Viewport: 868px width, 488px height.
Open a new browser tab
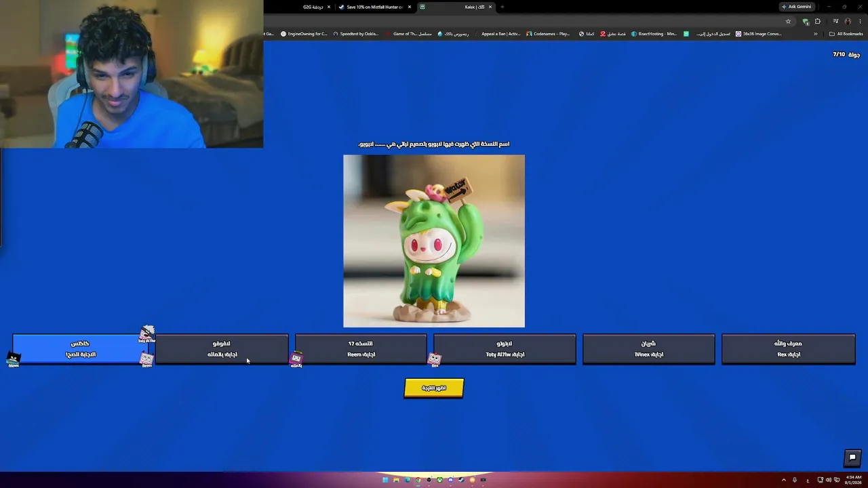[x=502, y=7]
